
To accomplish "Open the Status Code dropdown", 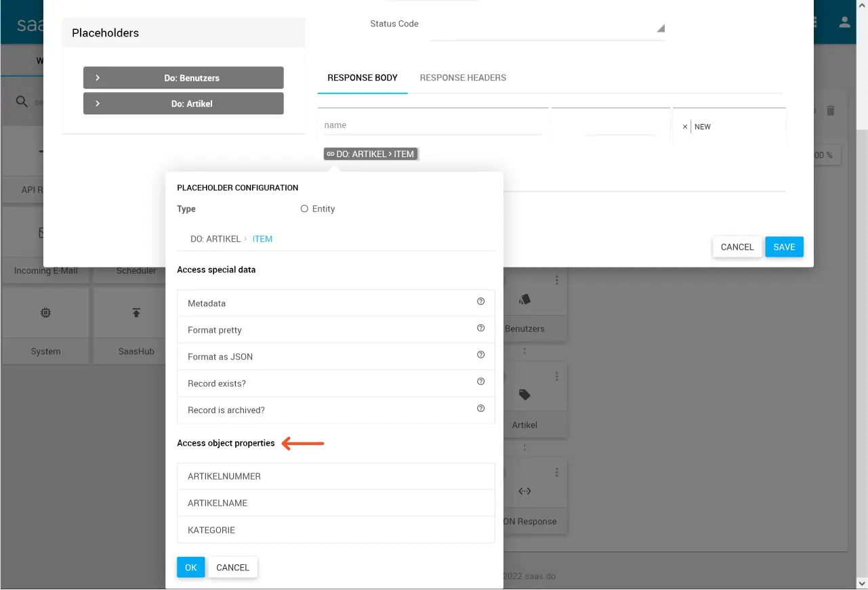I will 547,28.
